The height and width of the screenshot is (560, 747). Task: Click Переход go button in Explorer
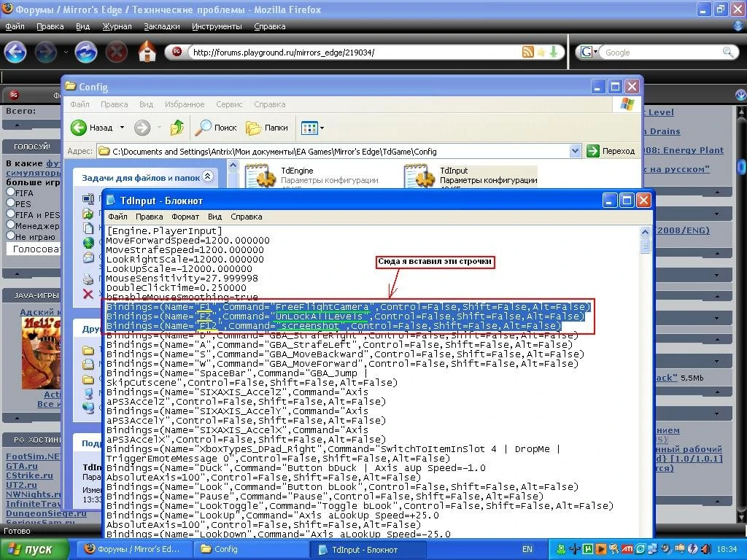(x=611, y=151)
